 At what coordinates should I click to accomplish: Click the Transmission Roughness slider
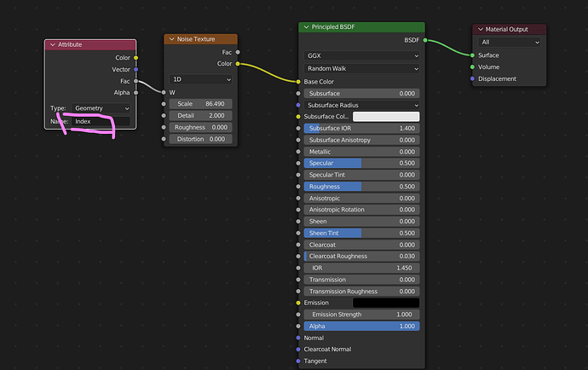click(x=361, y=292)
